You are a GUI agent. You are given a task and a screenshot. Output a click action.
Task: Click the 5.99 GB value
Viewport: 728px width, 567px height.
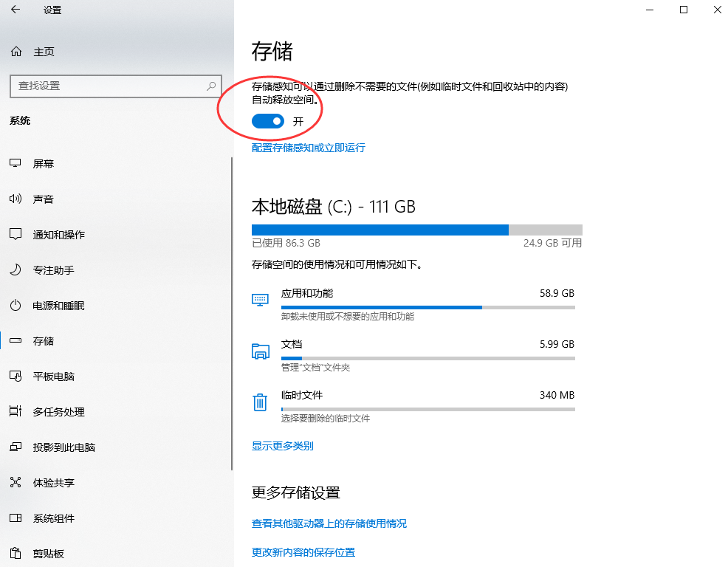557,344
